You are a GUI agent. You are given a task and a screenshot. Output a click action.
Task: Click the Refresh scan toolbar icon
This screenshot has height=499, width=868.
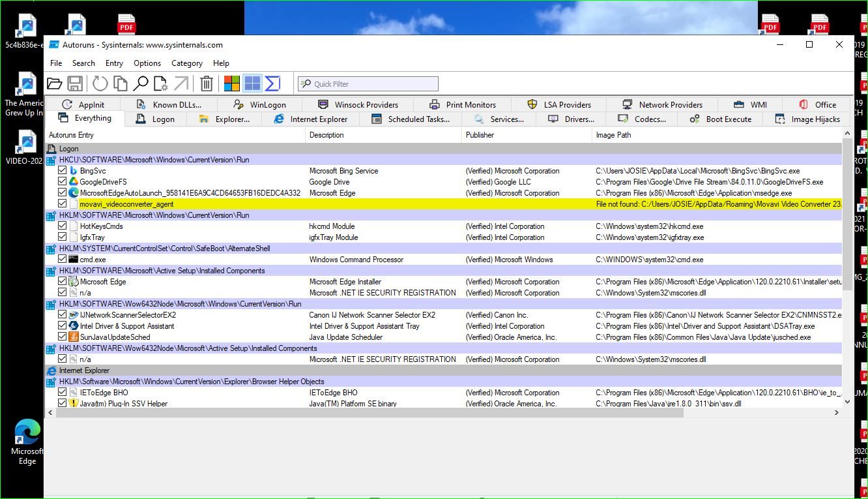coord(100,83)
